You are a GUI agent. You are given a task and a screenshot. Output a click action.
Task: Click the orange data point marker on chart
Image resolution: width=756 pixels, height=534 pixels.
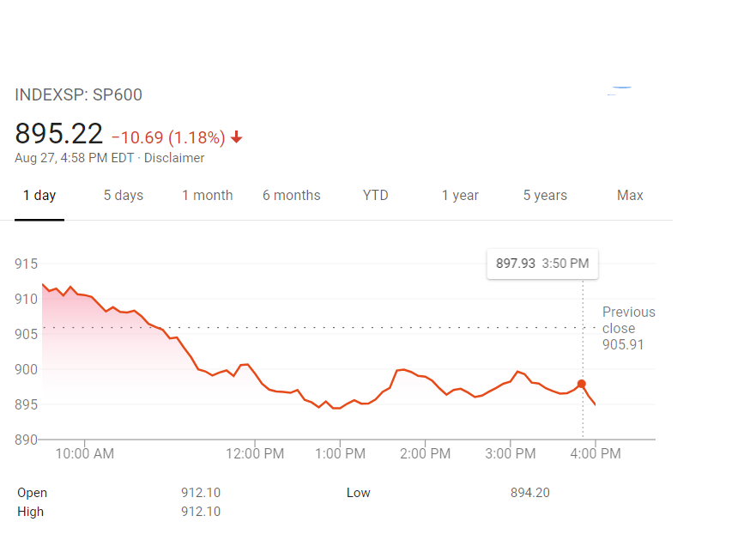pos(582,384)
